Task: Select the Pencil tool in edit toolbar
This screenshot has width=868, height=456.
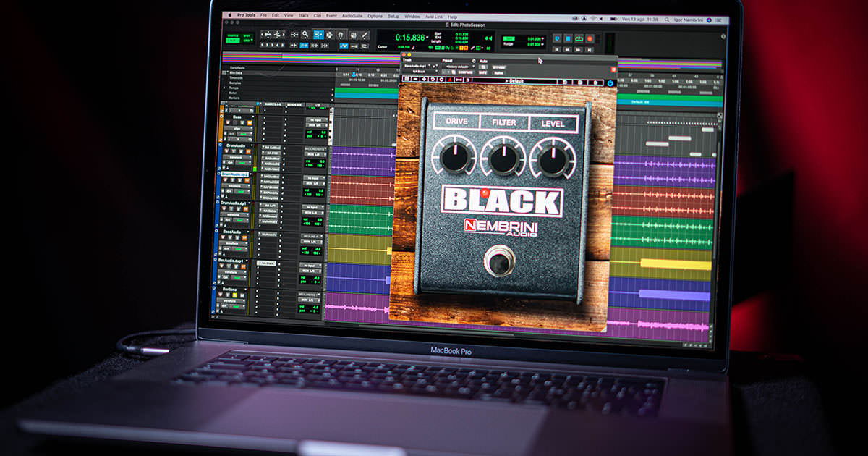Action: tap(365, 35)
